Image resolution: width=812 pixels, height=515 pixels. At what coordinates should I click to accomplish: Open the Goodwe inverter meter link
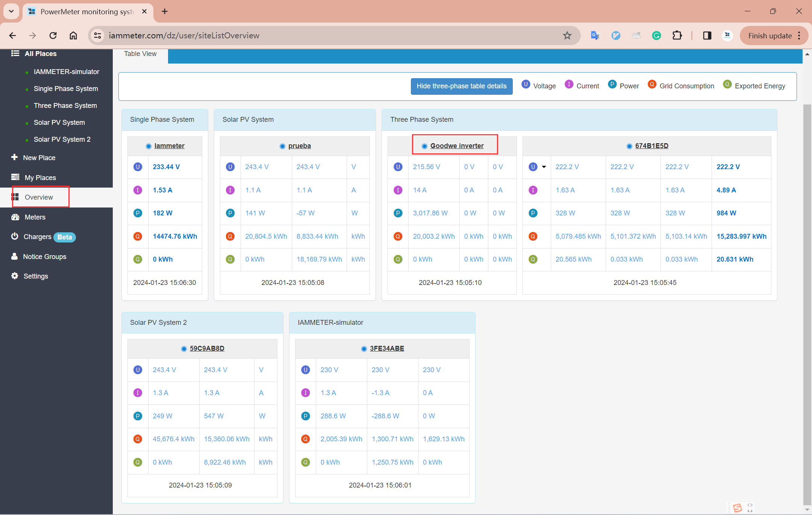(457, 146)
